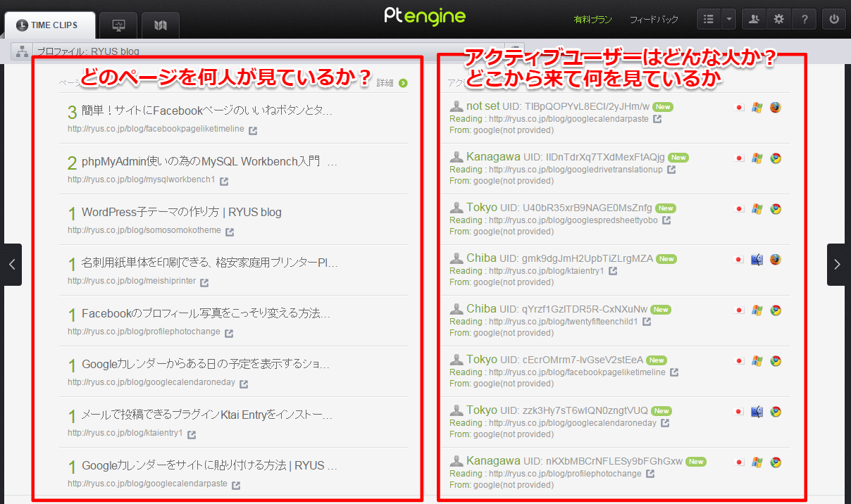Click Mac OS icon on Tokyo zzk3Hy7sT6 row
The width and height of the screenshot is (851, 504).
757,412
